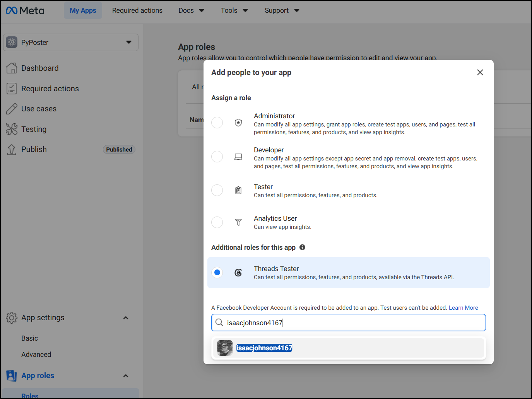Click the App roles badge icon

click(12, 376)
